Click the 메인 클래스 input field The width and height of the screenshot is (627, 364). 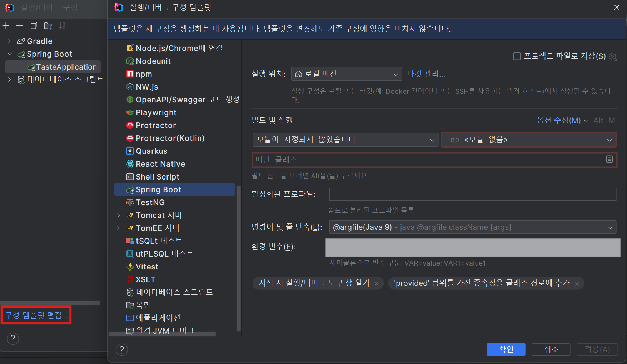click(434, 160)
